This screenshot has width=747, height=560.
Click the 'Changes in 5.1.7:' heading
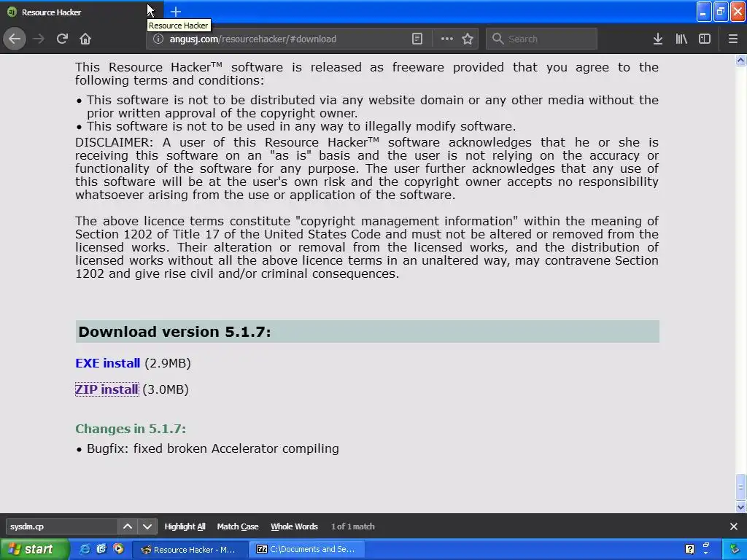tap(131, 429)
